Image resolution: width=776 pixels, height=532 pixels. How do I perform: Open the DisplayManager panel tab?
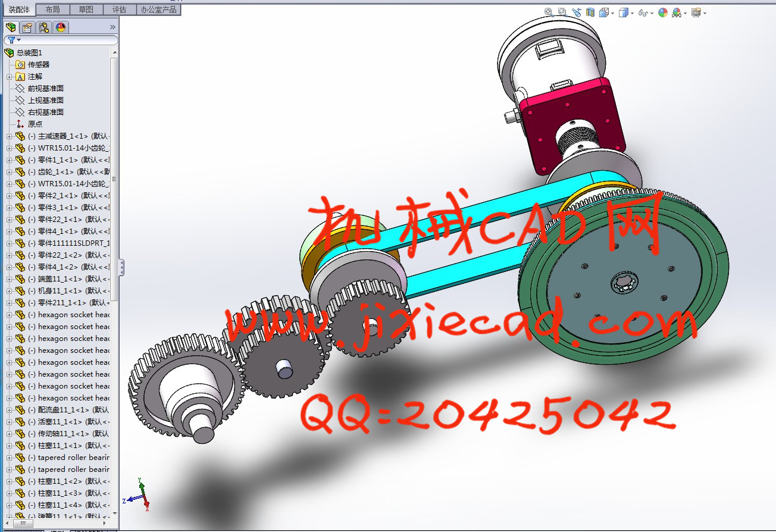(x=61, y=27)
